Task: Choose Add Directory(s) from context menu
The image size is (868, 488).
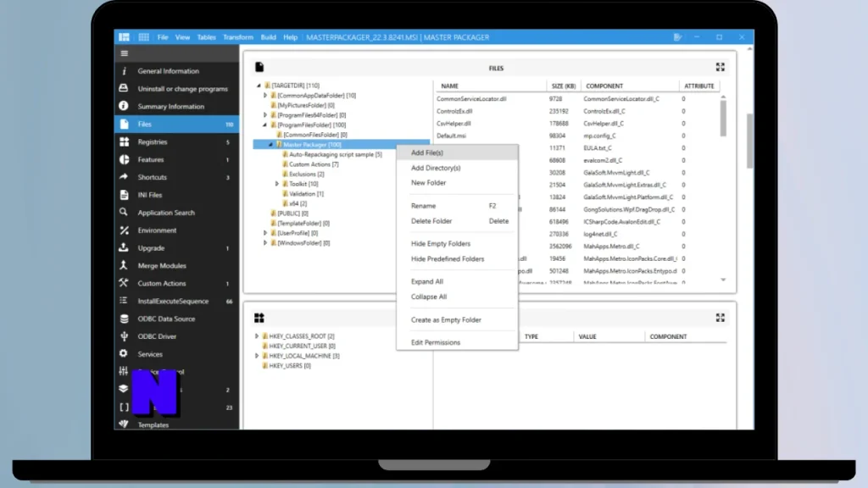Action: coord(457,168)
